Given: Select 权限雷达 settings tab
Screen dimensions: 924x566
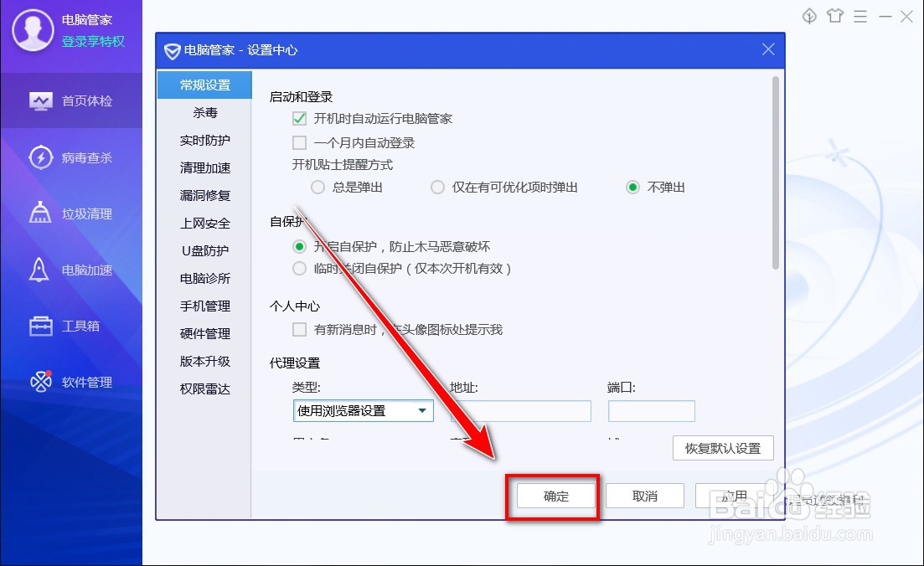Looking at the screenshot, I should [204, 389].
